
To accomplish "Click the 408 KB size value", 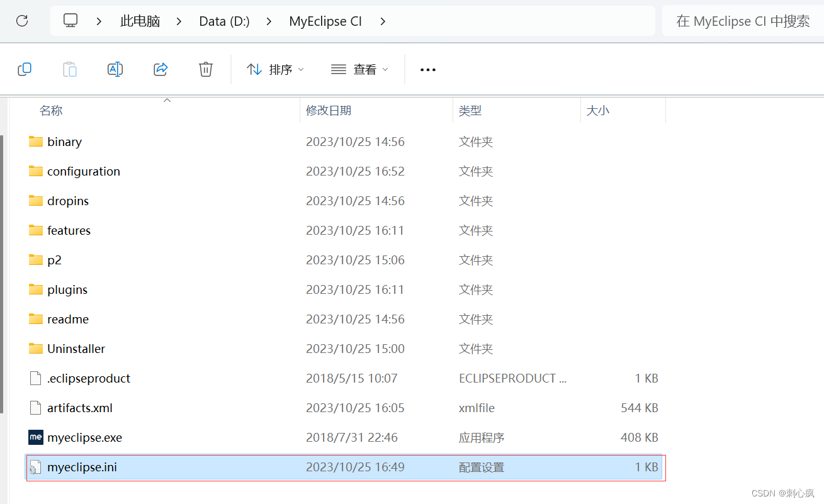I will coord(640,438).
